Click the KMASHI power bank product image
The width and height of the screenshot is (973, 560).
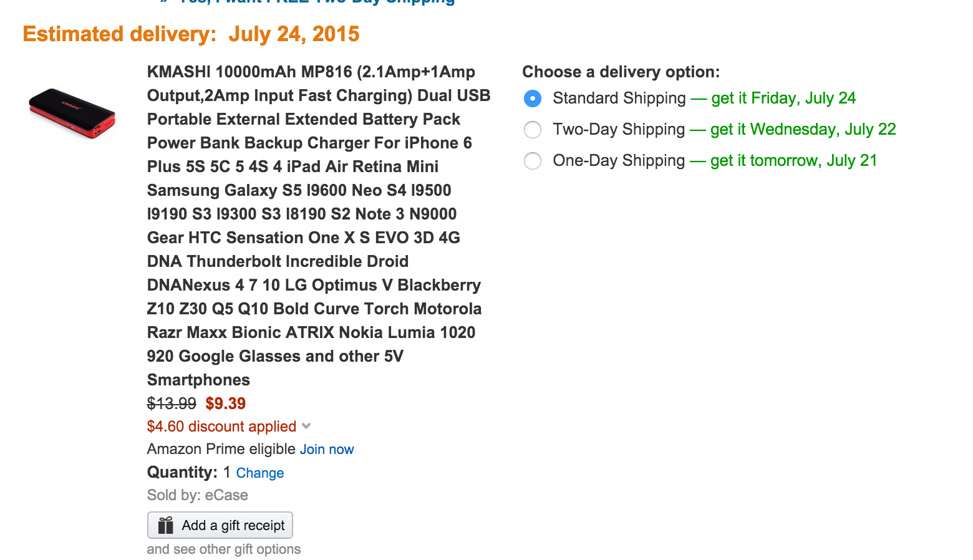click(70, 113)
